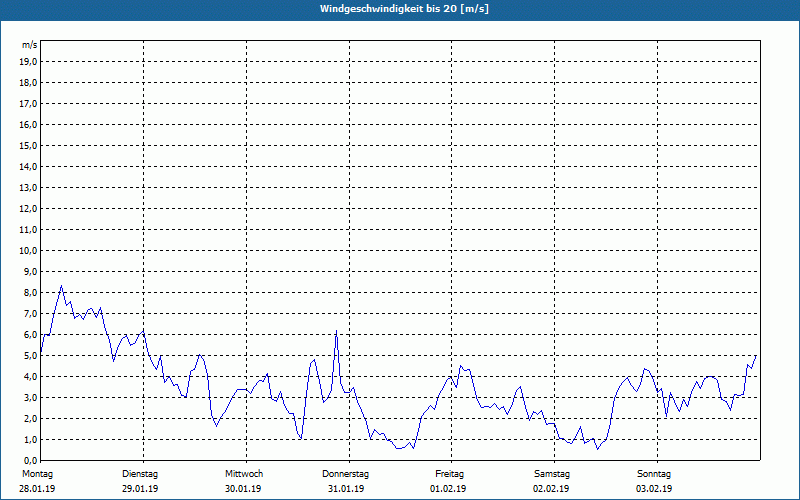Screen dimensions: 800x500
Task: Click the y-axis label 2,0
Action: [x=30, y=418]
